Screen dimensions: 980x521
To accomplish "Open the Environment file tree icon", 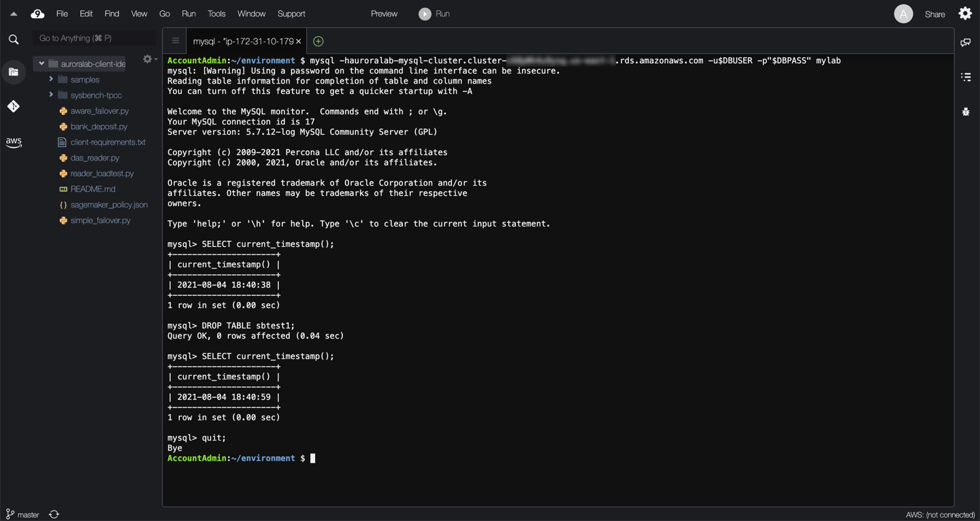I will click(14, 72).
